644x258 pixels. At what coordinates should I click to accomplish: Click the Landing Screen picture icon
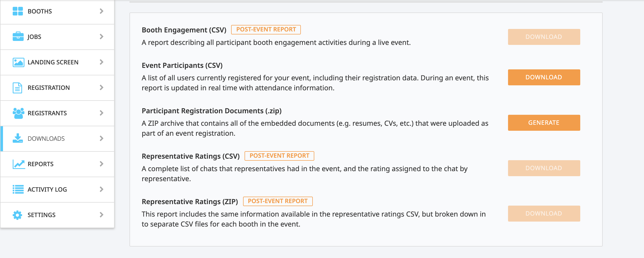point(18,62)
